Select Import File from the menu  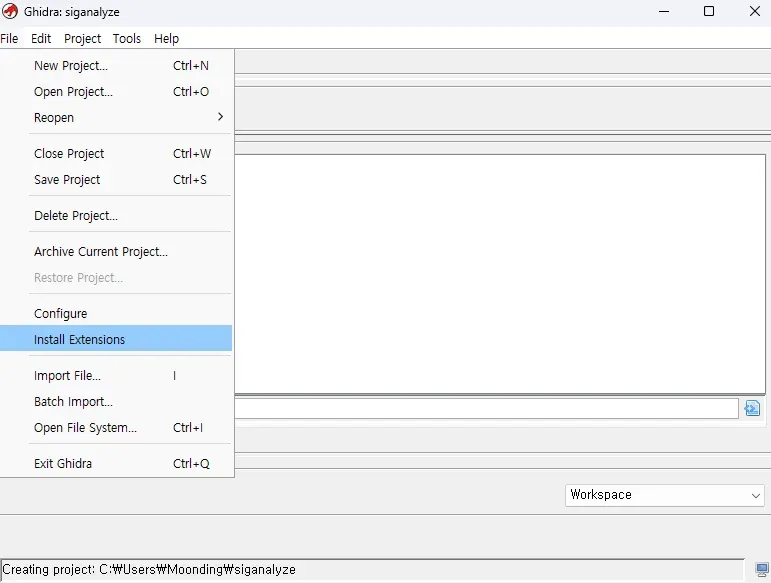tap(67, 376)
